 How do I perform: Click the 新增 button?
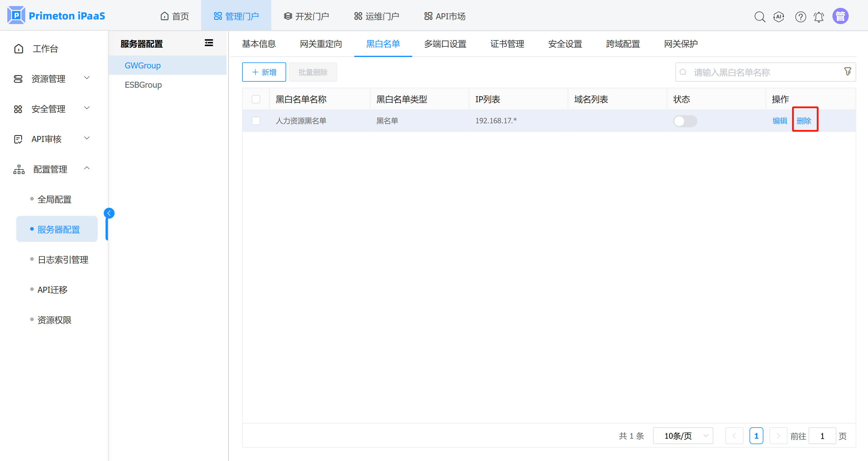tap(264, 72)
